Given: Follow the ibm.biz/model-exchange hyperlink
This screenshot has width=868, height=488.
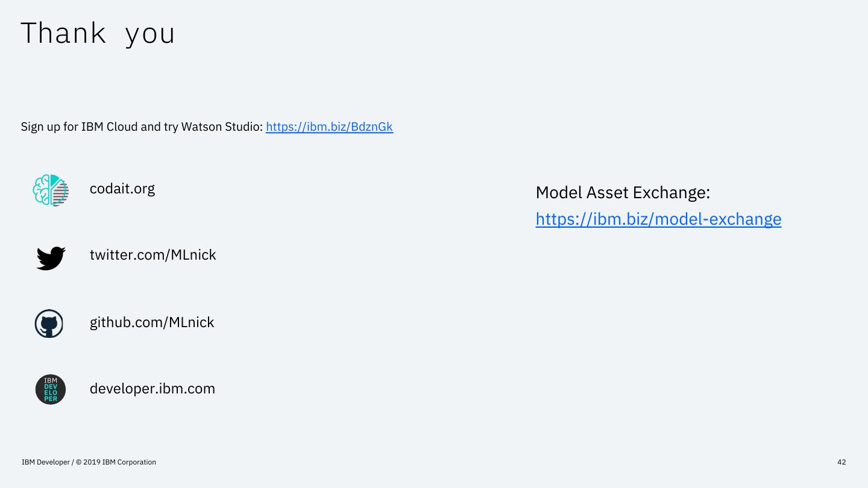Looking at the screenshot, I should 658,219.
